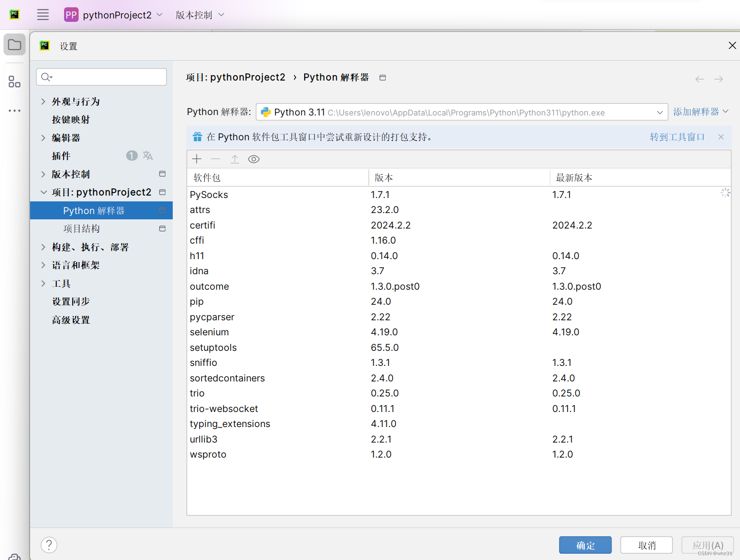
Task: Click the navigate back arrow
Action: click(x=699, y=79)
